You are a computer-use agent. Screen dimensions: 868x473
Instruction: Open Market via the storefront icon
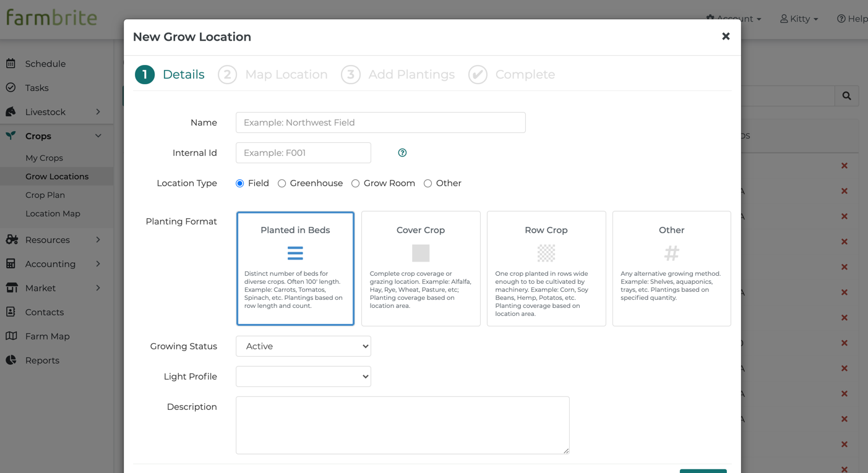click(12, 288)
